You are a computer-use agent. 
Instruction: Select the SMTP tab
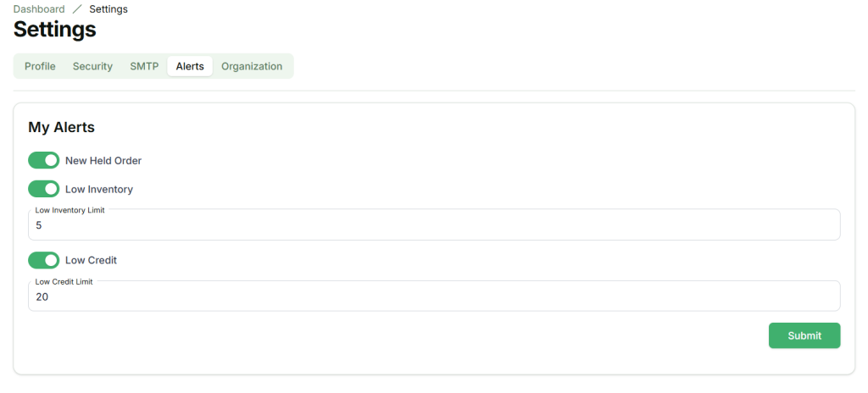coord(144,66)
